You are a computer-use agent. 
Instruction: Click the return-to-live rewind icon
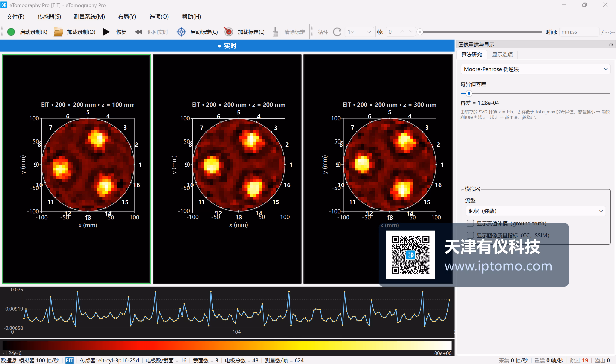139,32
